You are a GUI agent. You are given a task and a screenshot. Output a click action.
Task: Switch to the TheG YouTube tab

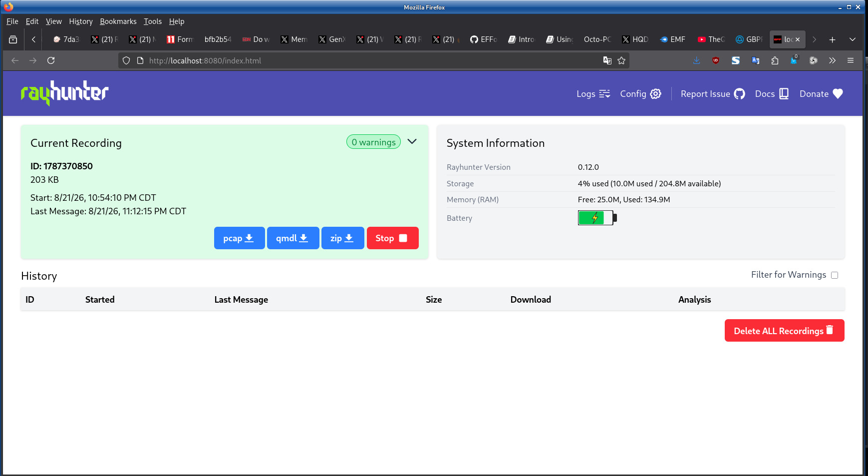[x=711, y=39]
